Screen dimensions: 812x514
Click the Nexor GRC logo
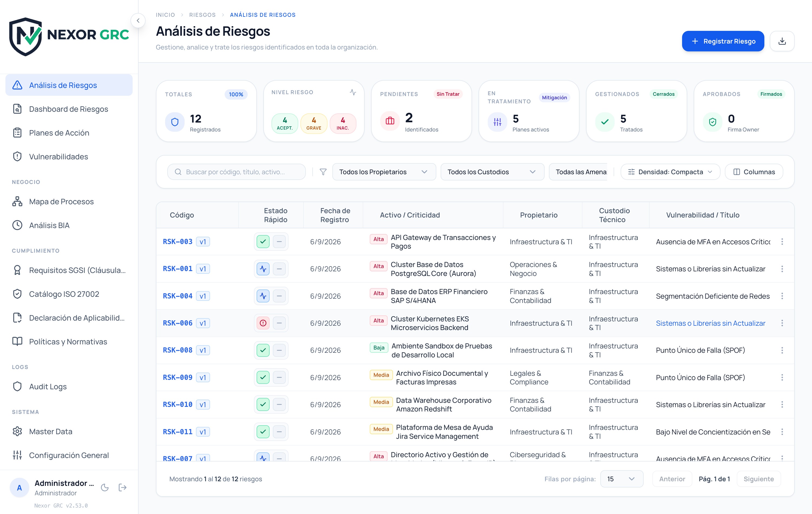69,37
